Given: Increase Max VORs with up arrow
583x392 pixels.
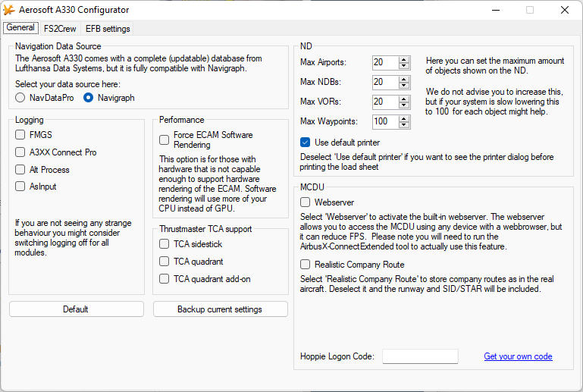Looking at the screenshot, I should (x=404, y=99).
